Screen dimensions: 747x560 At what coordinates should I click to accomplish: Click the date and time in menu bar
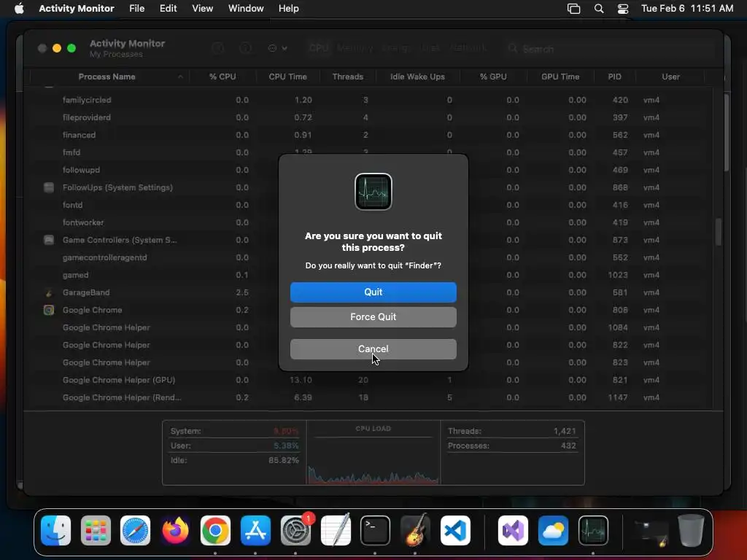tap(687, 8)
